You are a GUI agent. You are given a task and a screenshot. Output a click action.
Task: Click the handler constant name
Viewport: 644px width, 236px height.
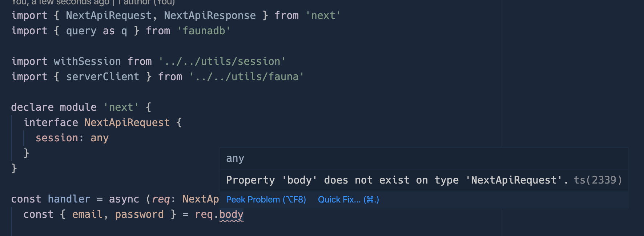[69, 199]
